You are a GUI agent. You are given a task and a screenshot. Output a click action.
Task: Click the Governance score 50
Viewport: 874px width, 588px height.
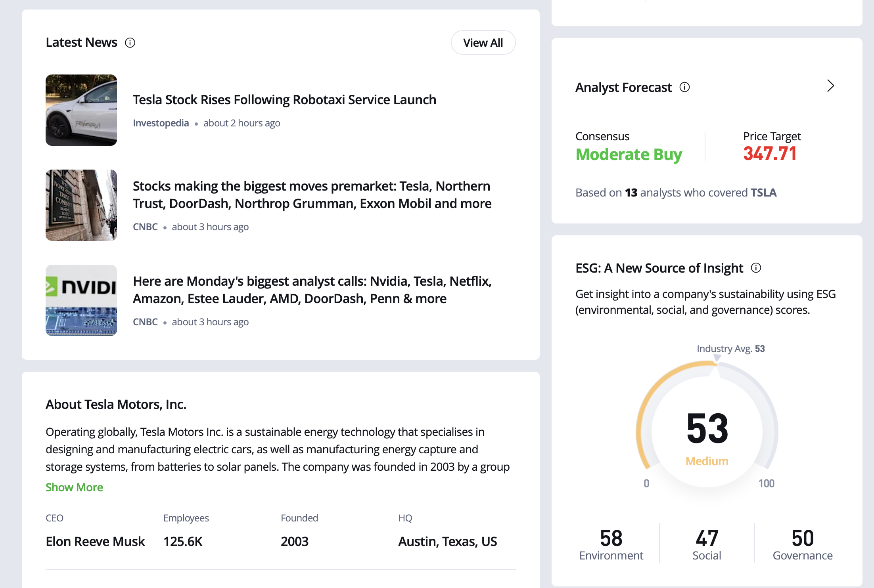tap(803, 538)
